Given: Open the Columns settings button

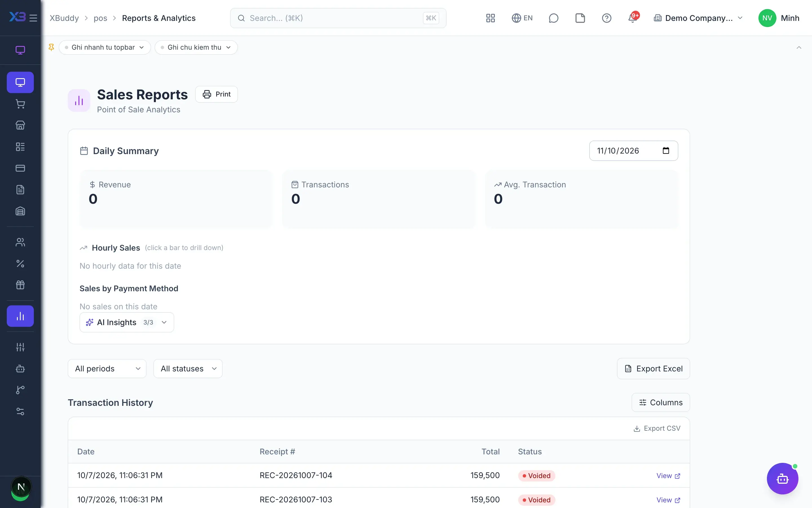Looking at the screenshot, I should tap(661, 402).
